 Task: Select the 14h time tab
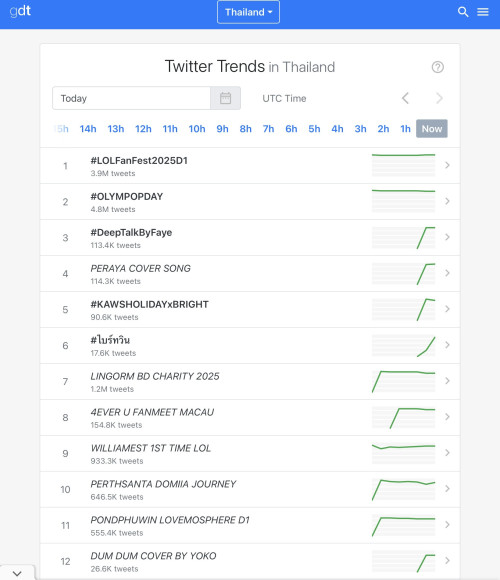pos(88,129)
